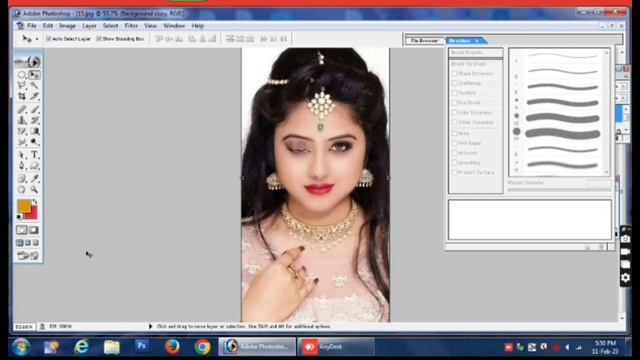This screenshot has width=640, height=360.
Task: Open Firefox from the taskbar
Action: point(172,347)
